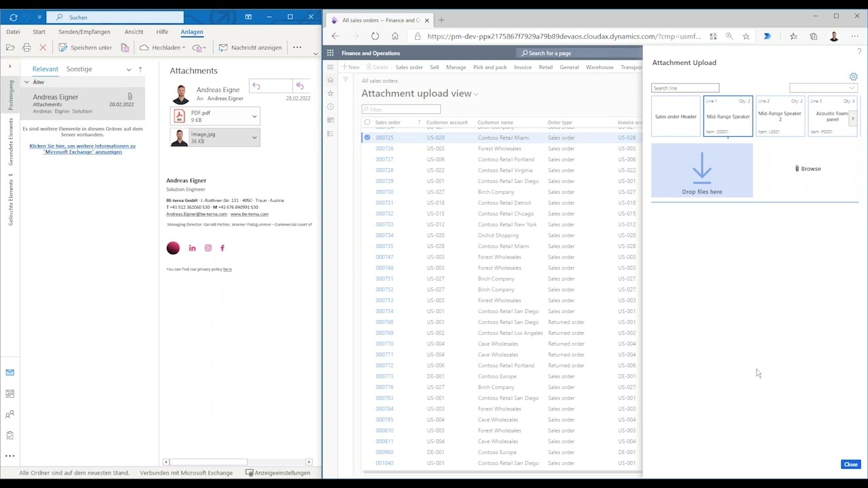Open the Pick and pack action tab

[x=490, y=67]
